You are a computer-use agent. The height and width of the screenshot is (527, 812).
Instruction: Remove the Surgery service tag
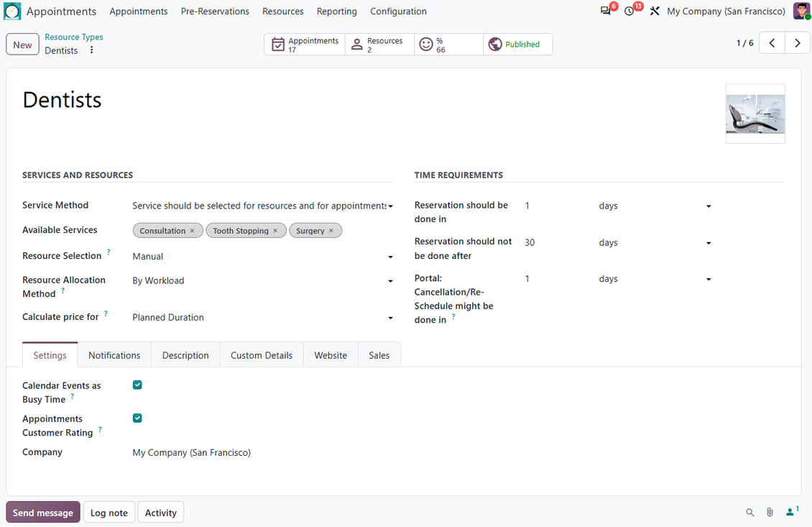(331, 231)
